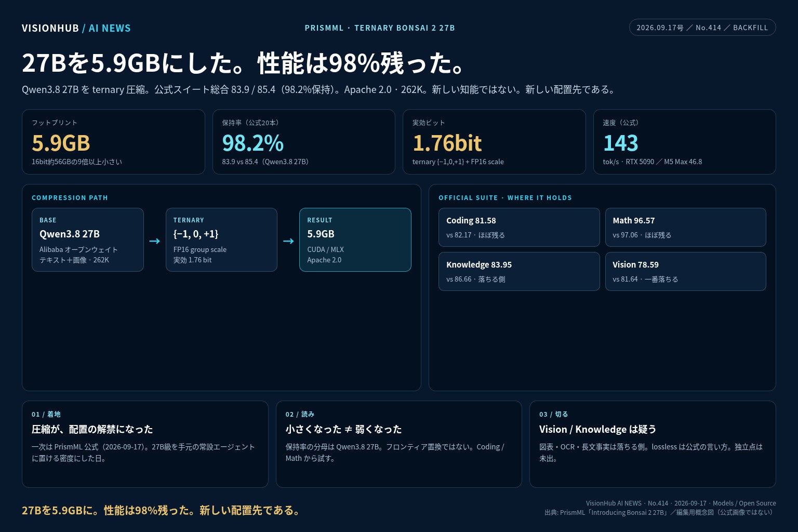Click the gold footer tagline 27Bを5.9GBに。
The width and height of the screenshot is (798, 532).
click(x=162, y=510)
